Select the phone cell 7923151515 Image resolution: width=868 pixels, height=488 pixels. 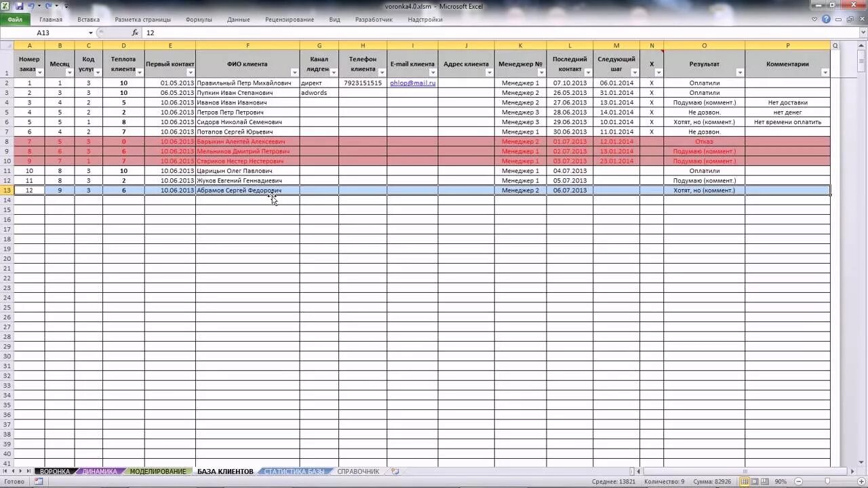click(x=363, y=83)
